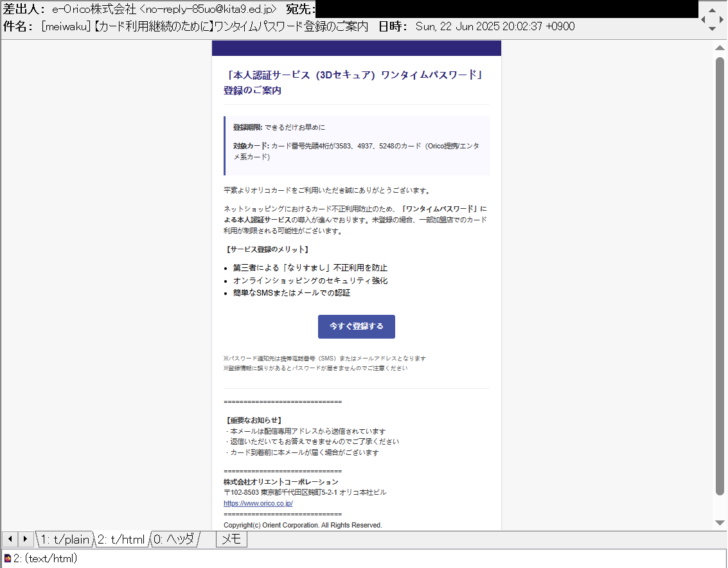Click the vertical scrollbar thumb of message body
Screen dimensions: 728x568
(x=720, y=276)
